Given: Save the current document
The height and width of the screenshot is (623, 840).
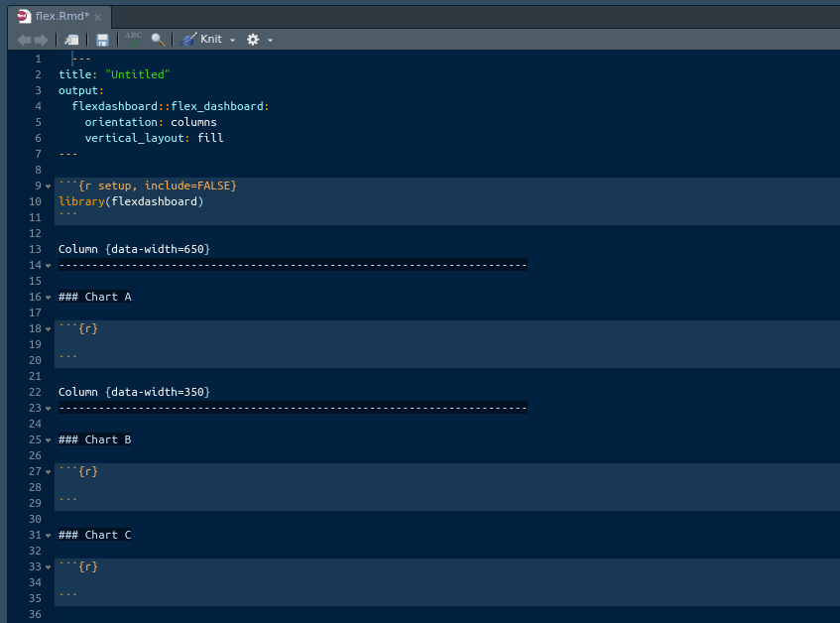Looking at the screenshot, I should (x=102, y=40).
